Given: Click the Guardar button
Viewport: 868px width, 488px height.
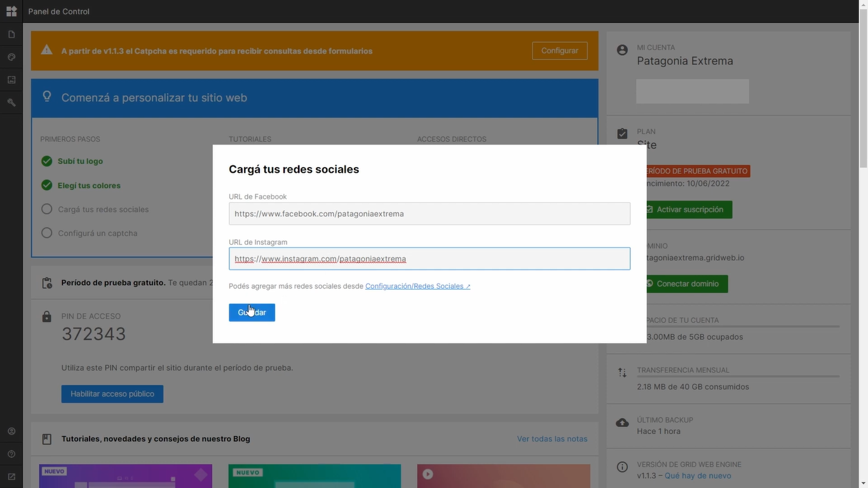Looking at the screenshot, I should [x=252, y=313].
